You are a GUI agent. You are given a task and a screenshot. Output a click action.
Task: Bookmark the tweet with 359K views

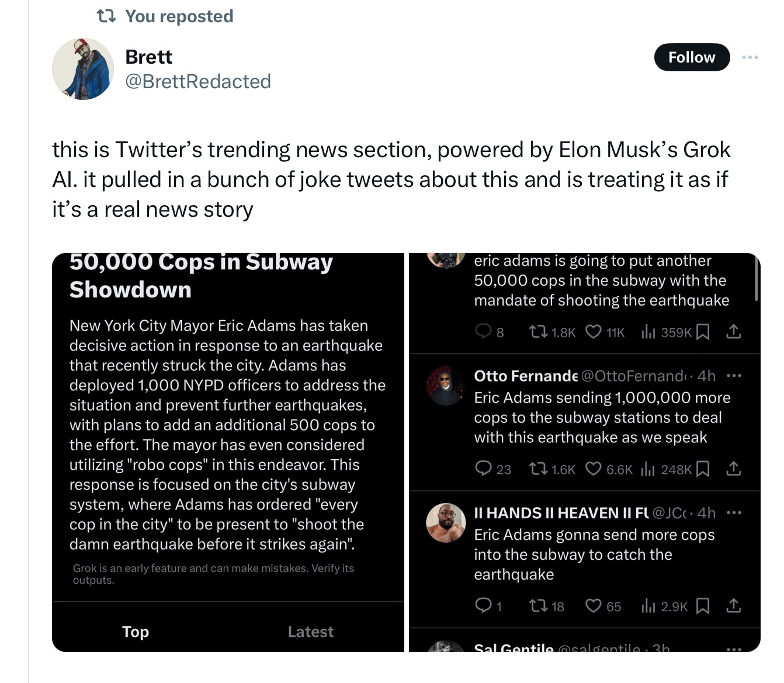point(704,332)
